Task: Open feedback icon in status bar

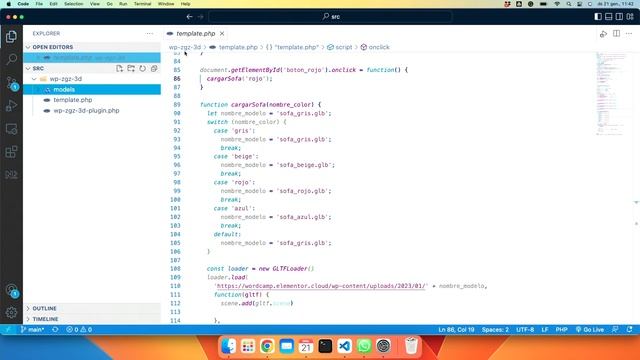Action: click(x=615, y=330)
